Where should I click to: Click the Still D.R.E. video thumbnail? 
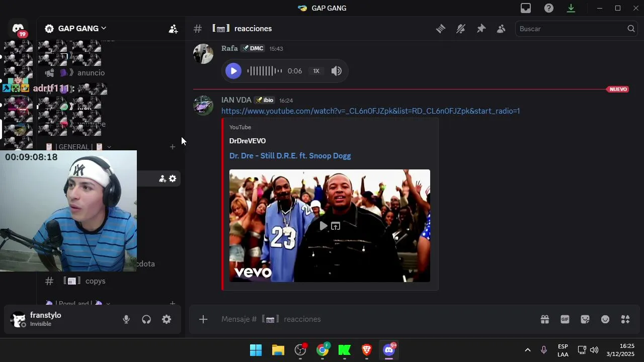pyautogui.click(x=330, y=226)
